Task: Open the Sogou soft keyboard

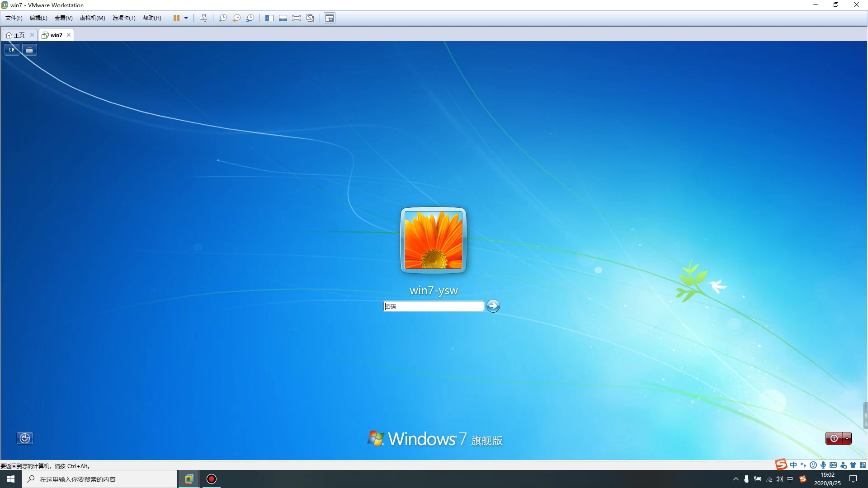Action: pos(833,465)
